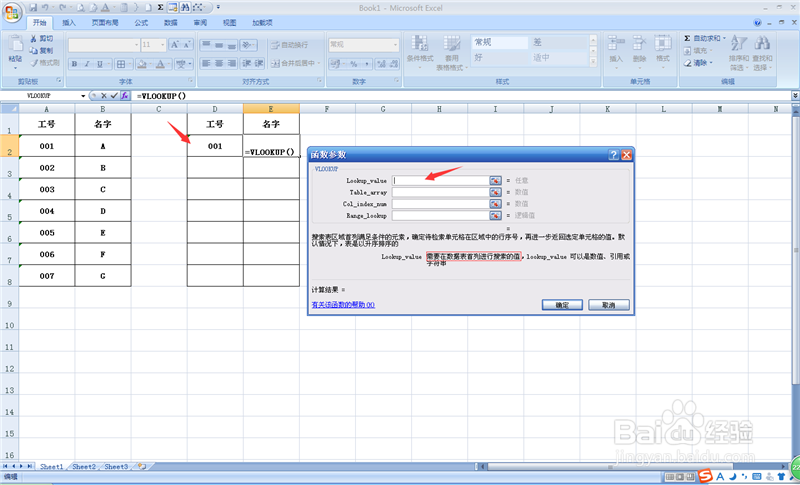Click the Sogou input method tray icon
The image size is (800, 485).
tap(706, 476)
